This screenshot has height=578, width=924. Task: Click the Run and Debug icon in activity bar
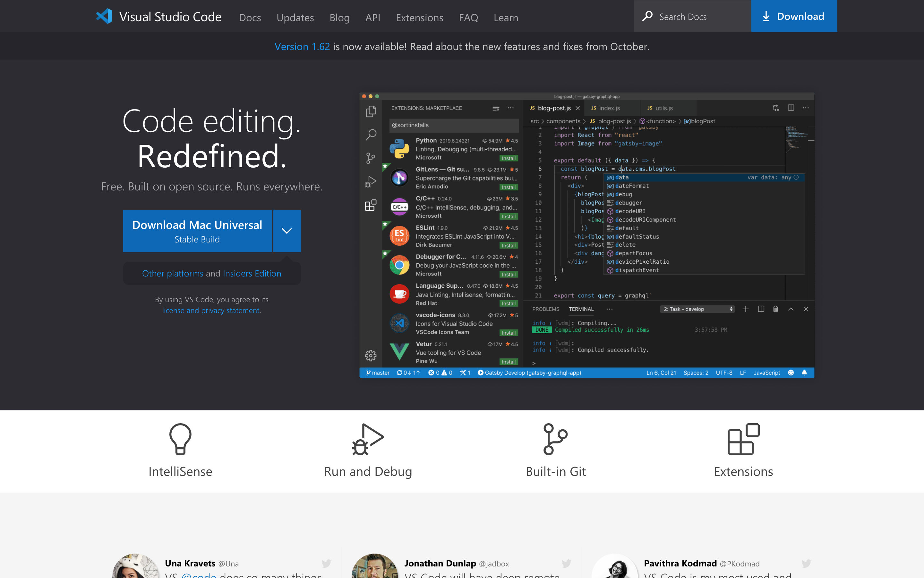point(370,181)
